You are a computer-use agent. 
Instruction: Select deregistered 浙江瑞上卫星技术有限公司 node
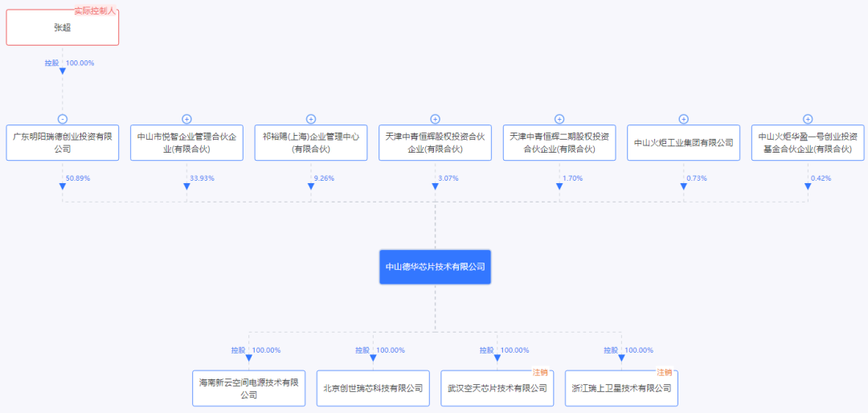(621, 388)
